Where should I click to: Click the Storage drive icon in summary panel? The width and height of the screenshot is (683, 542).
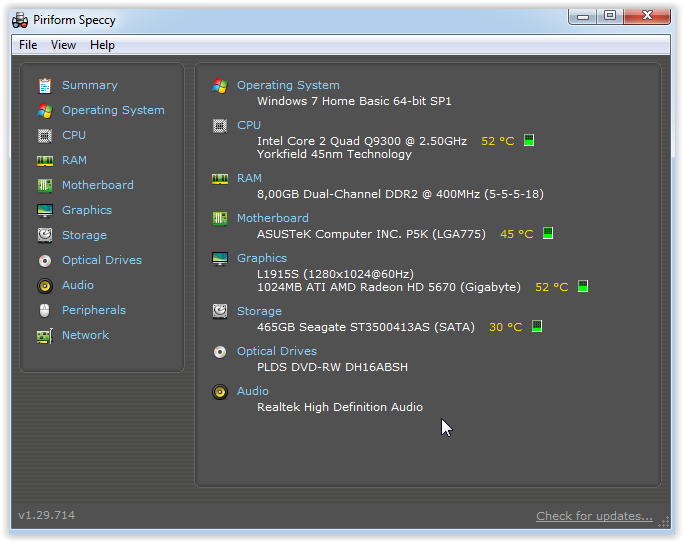tap(220, 312)
